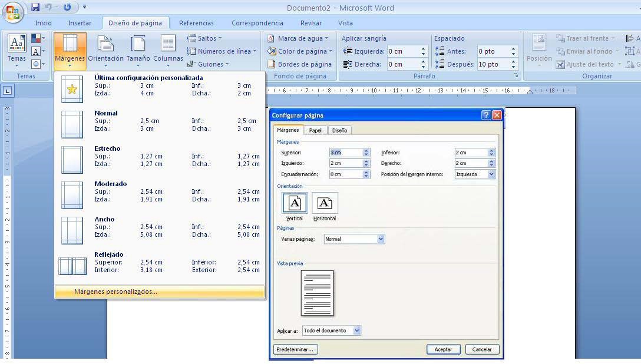Click the Posición ribbon icon
Screen dimensions: 641x364
point(539,50)
